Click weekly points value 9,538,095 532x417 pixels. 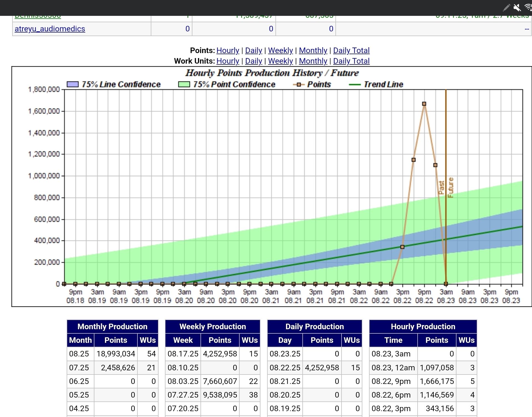[x=220, y=395]
